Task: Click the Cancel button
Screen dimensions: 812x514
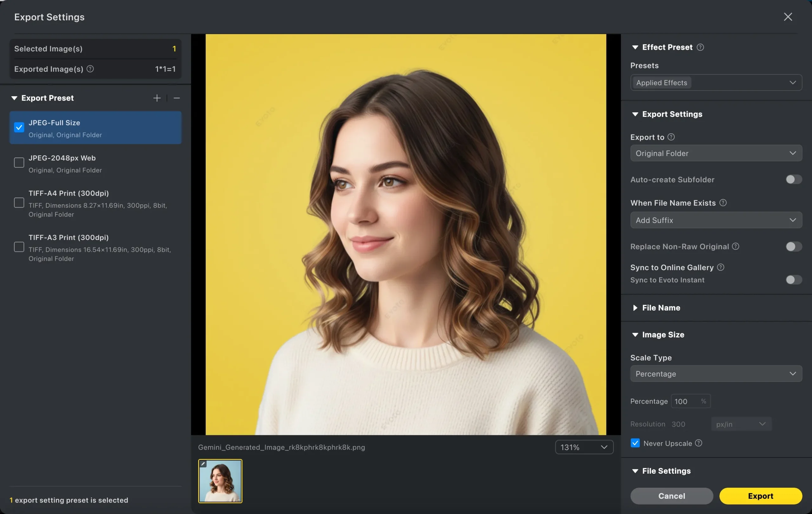Action: [671, 496]
